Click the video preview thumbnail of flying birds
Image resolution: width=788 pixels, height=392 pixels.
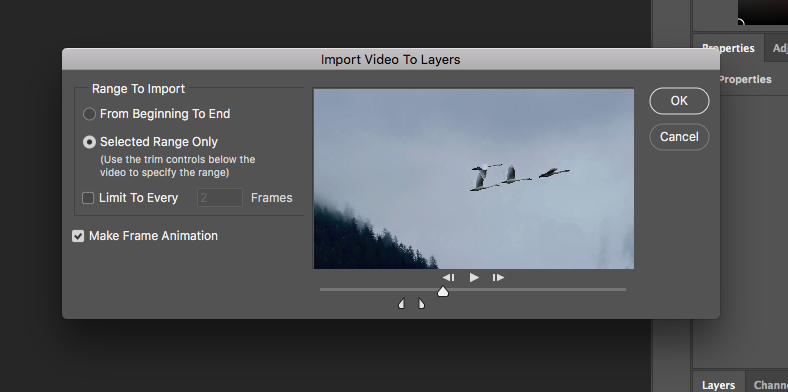point(473,179)
